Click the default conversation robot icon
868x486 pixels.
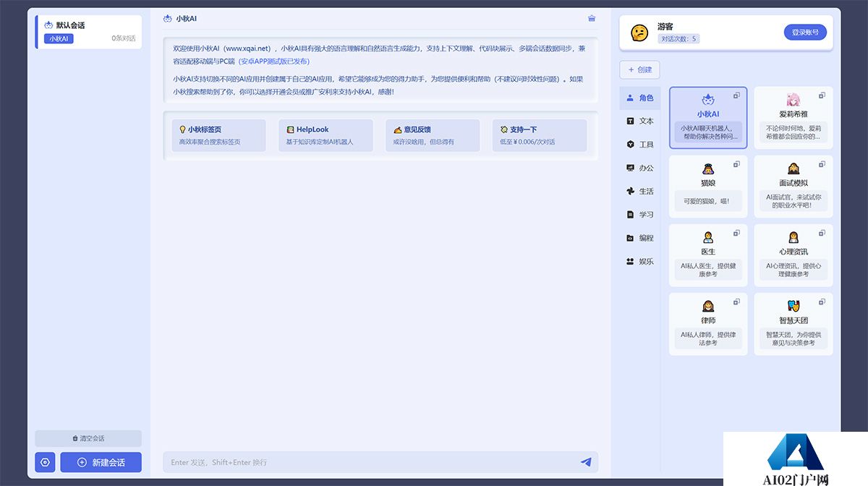click(48, 25)
